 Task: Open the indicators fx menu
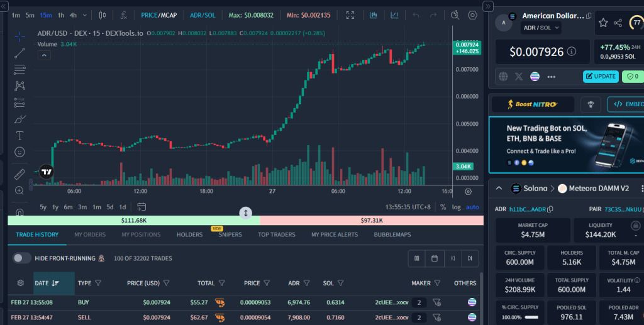coord(123,15)
